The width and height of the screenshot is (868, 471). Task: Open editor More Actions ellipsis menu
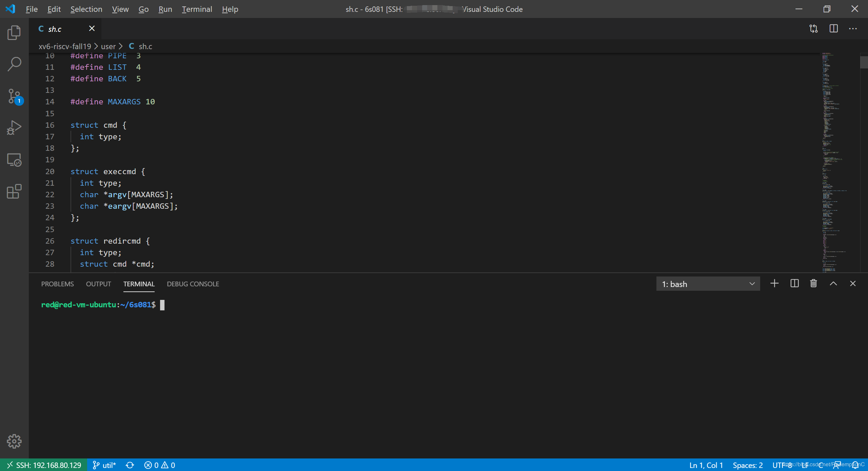point(853,28)
